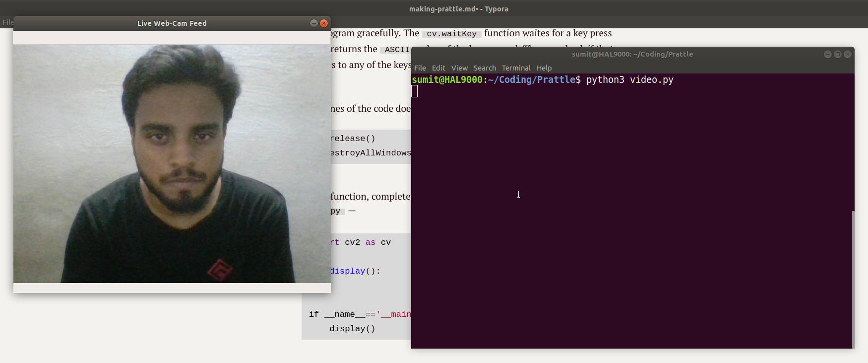Click the estroyAllWindows code line in Typora
The image size is (868, 363).
(x=371, y=153)
